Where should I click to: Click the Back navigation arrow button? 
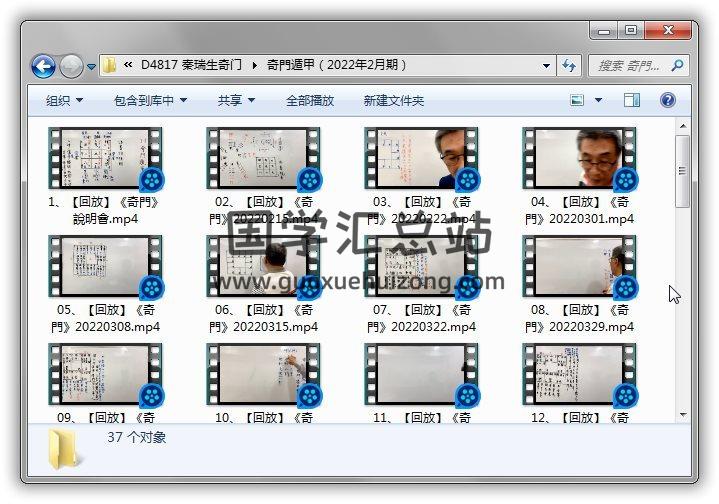(x=44, y=67)
